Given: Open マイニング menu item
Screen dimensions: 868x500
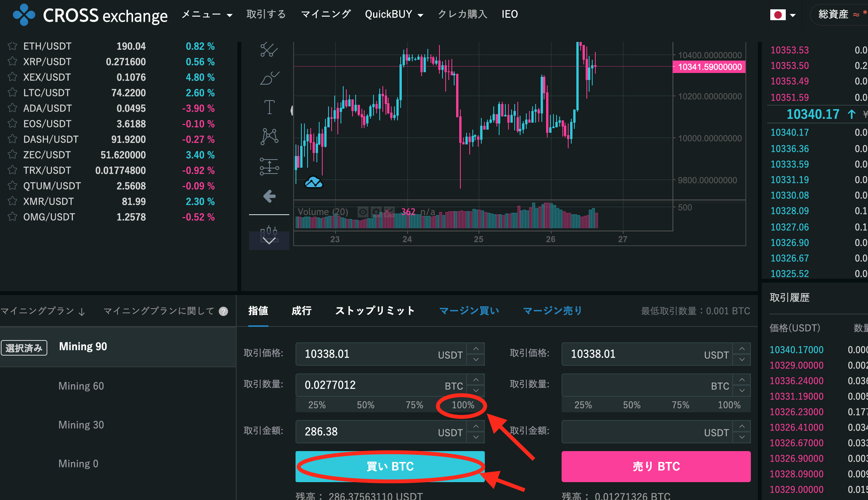Looking at the screenshot, I should (x=326, y=14).
